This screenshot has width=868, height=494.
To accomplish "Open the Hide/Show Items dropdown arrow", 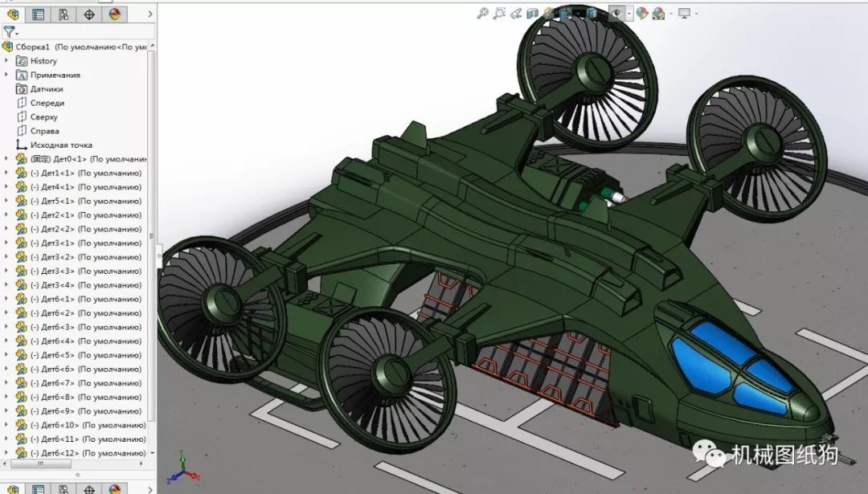I will pos(628,14).
